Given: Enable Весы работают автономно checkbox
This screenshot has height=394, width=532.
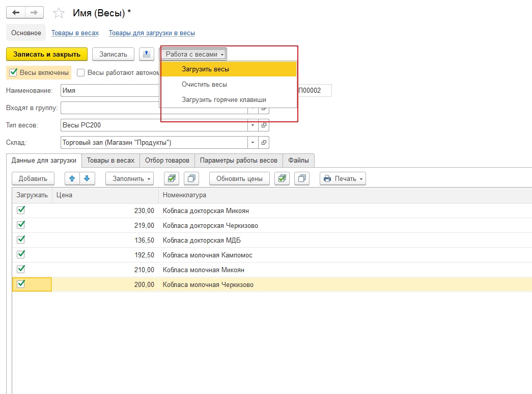Looking at the screenshot, I should [80, 72].
